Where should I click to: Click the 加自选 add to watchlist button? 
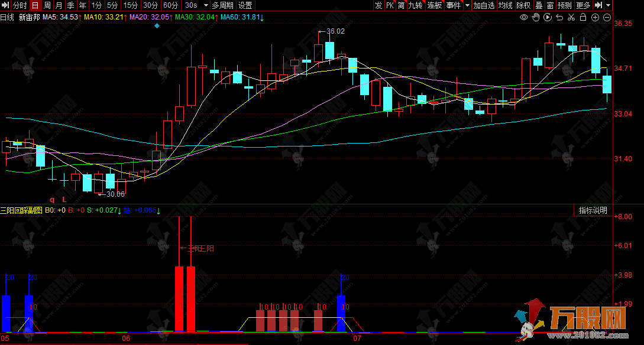(484, 5)
